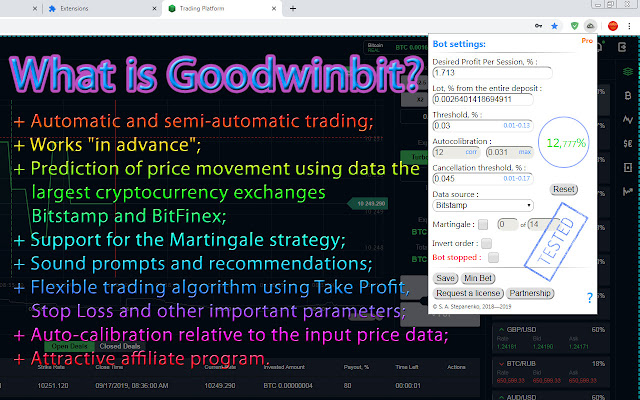Close the Extensions tab
The height and width of the screenshot is (400, 640).
154,8
